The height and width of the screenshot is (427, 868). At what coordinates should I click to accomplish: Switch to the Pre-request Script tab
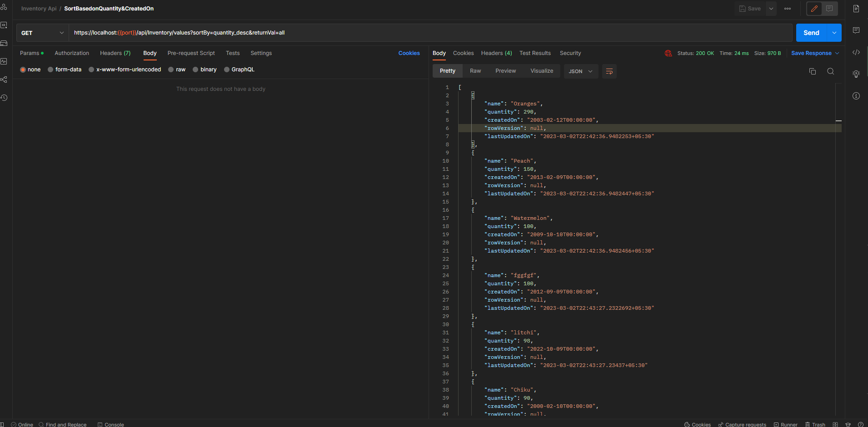tap(191, 53)
